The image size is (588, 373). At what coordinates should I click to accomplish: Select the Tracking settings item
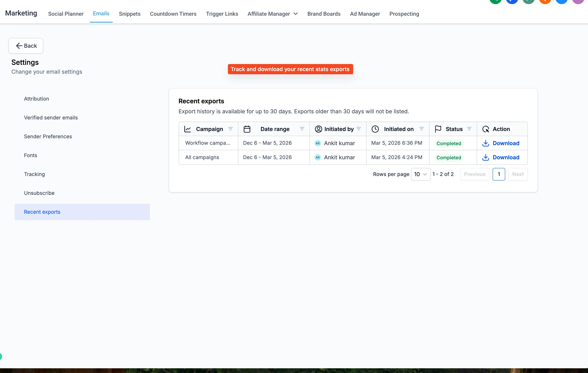[34, 174]
